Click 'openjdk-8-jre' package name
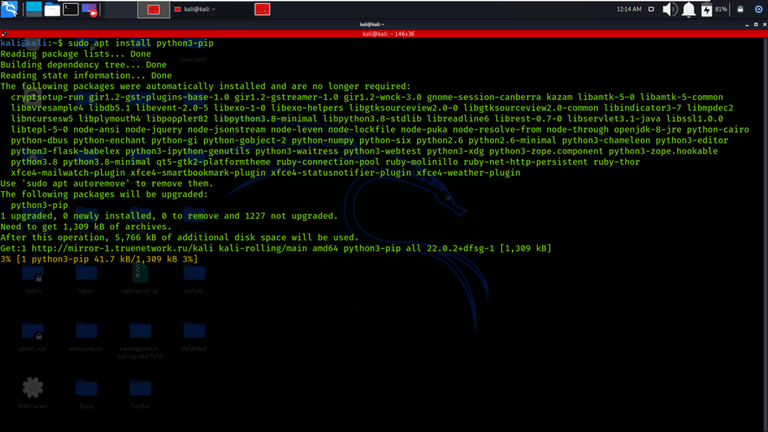Image resolution: width=768 pixels, height=432 pixels. (x=648, y=129)
